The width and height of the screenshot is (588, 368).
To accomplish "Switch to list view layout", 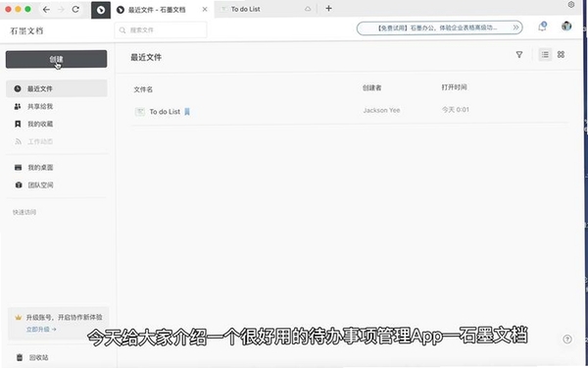I will (x=545, y=55).
